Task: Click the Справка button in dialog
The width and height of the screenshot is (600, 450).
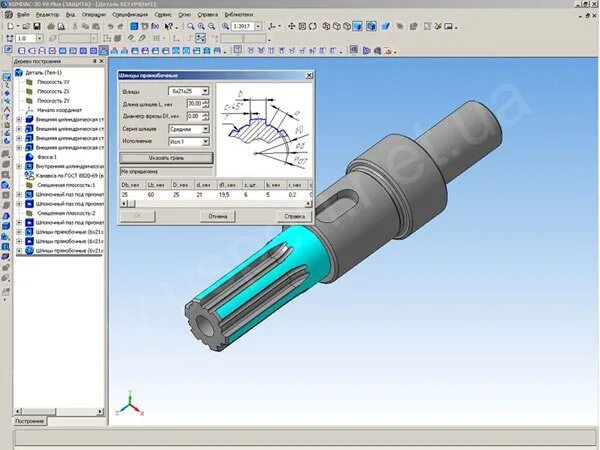Action: coord(294,216)
